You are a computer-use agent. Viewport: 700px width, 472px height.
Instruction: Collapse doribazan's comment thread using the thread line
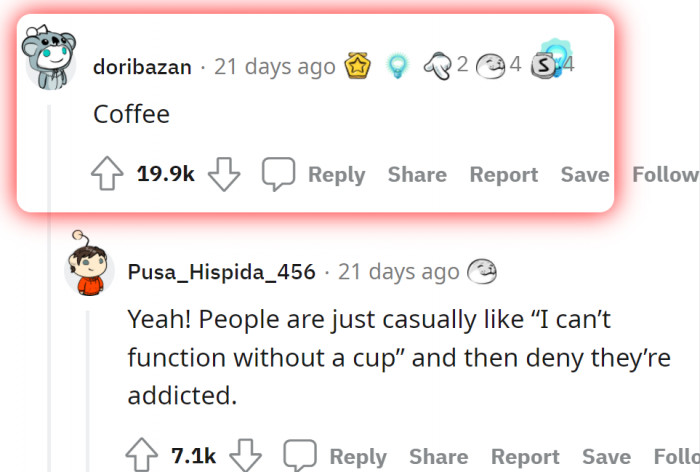(x=50, y=300)
